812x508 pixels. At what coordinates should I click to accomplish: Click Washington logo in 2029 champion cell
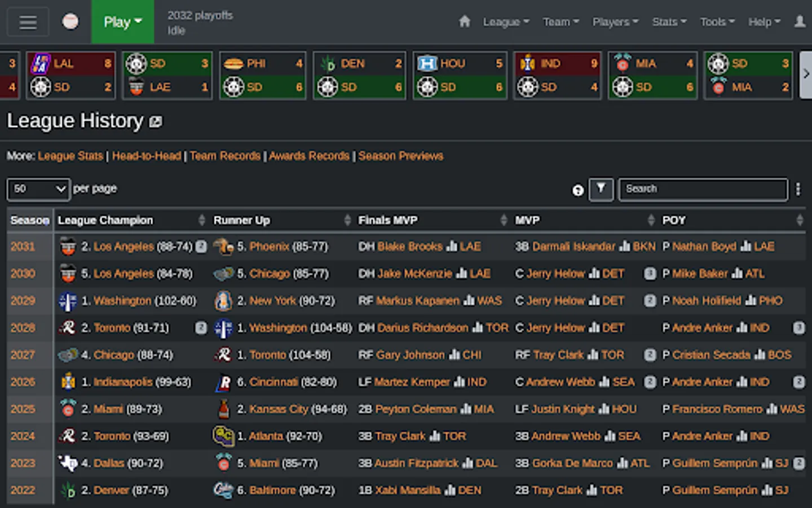click(x=68, y=301)
